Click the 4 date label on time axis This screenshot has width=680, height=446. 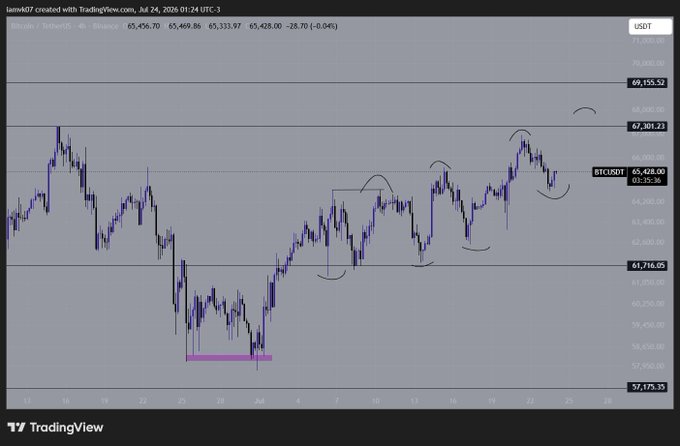[x=298, y=401]
